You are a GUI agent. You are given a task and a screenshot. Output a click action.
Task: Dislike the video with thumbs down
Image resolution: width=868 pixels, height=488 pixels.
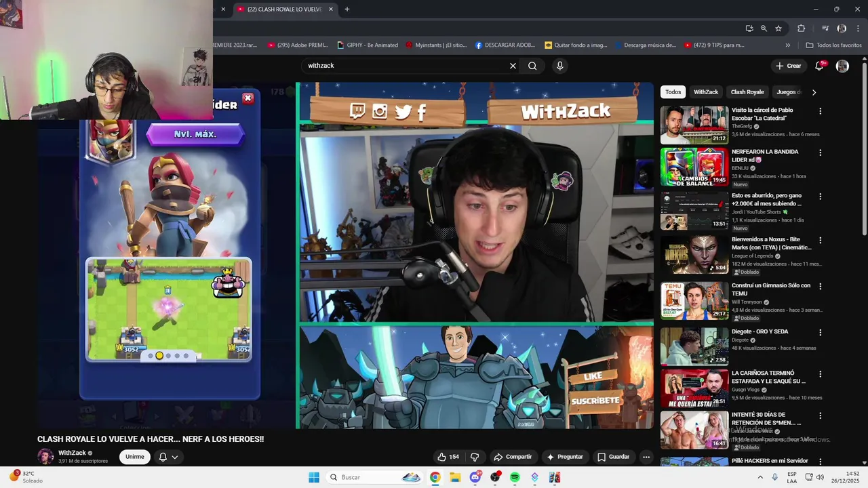click(475, 457)
